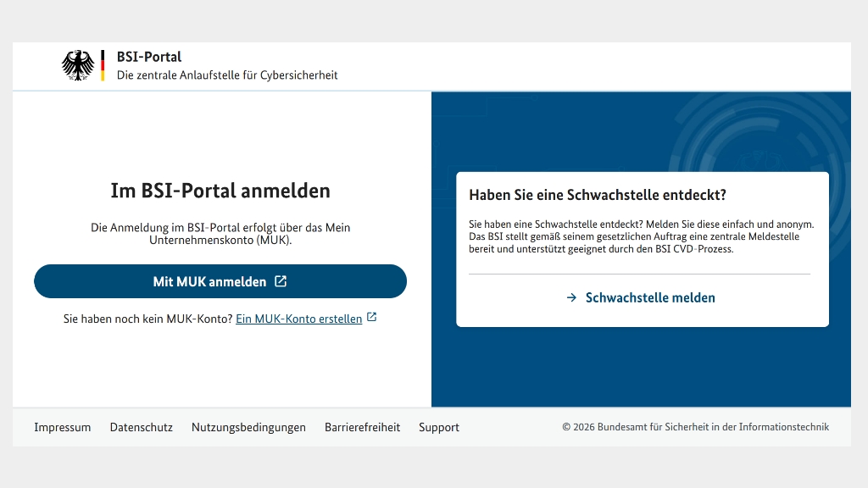Click the Cybersicherheit tagline under BSI-Portal
Viewport: 868px width, 488px height.
pos(226,75)
